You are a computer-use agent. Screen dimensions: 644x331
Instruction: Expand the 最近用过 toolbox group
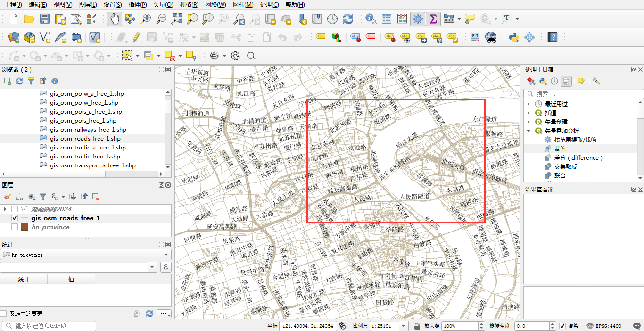pos(528,104)
